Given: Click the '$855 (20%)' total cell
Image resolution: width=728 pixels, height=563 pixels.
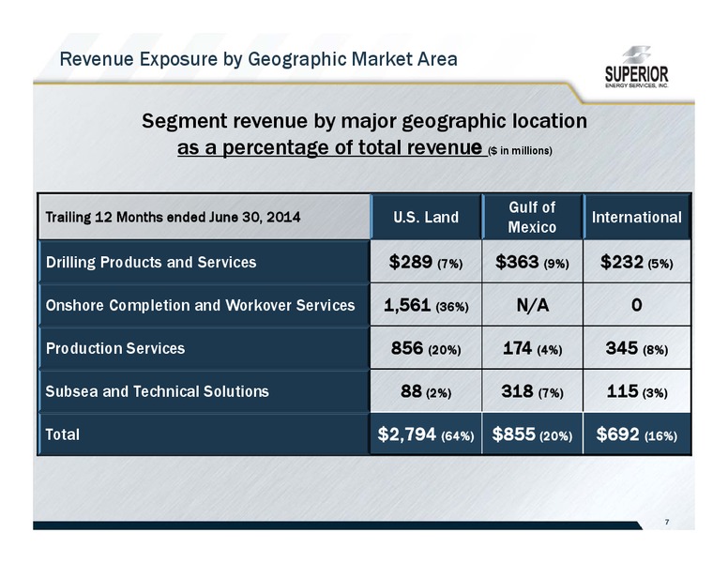Looking at the screenshot, I should tap(532, 434).
